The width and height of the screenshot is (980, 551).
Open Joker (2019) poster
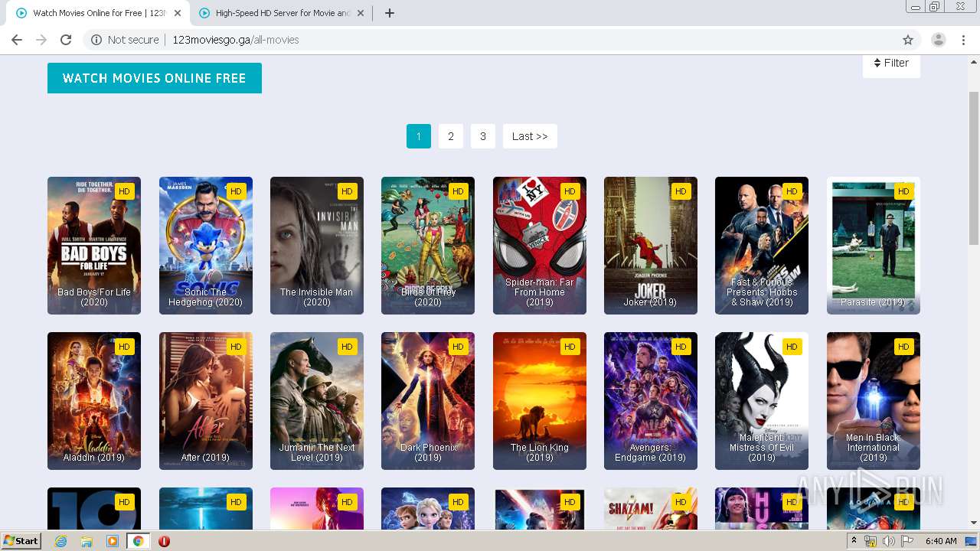click(651, 246)
